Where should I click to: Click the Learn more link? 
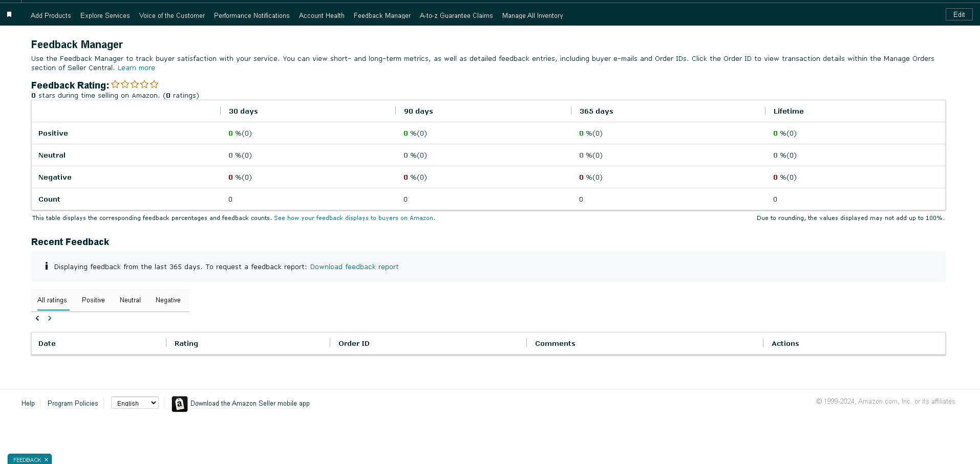coord(136,68)
